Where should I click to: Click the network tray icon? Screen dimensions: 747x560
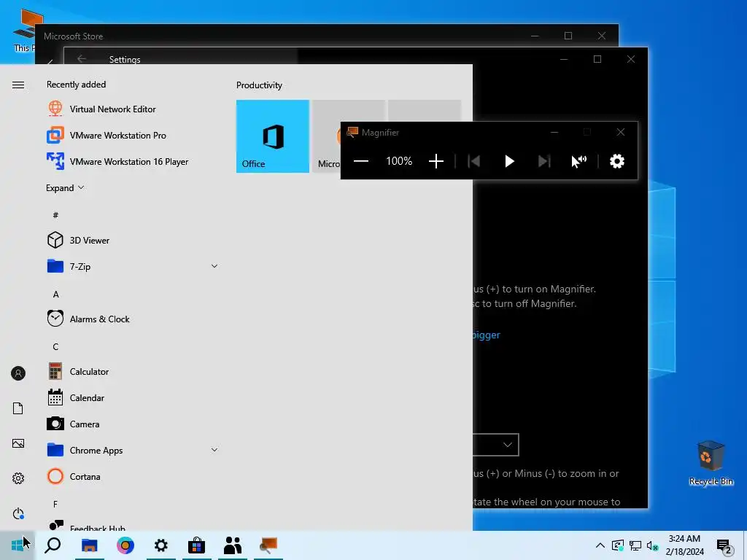tap(635, 545)
